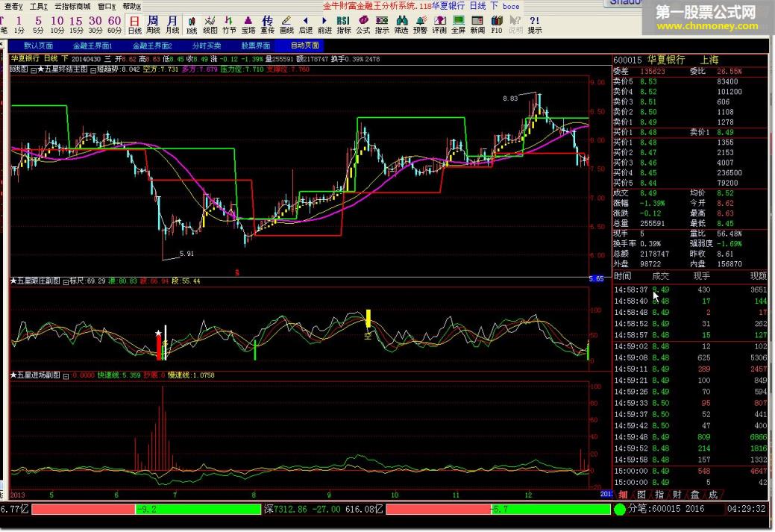Click the green connection status circle
Screen dimensions: 775x532
[x=620, y=510]
